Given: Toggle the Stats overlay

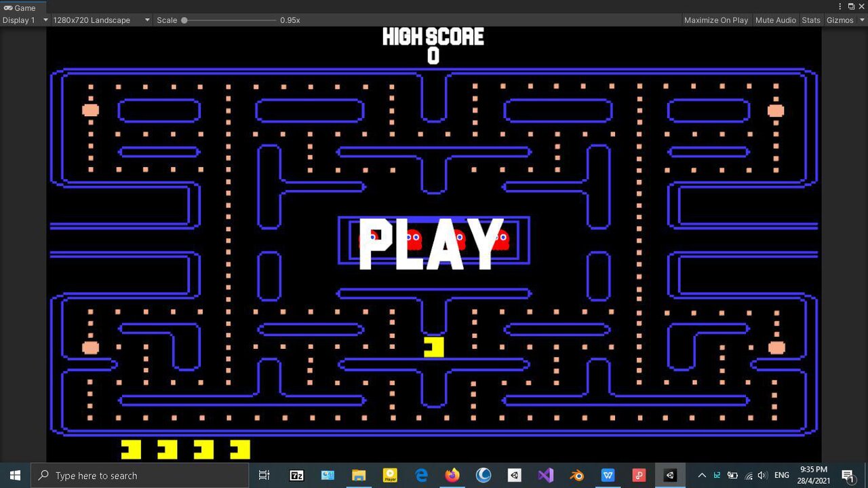Looking at the screenshot, I should pos(811,20).
